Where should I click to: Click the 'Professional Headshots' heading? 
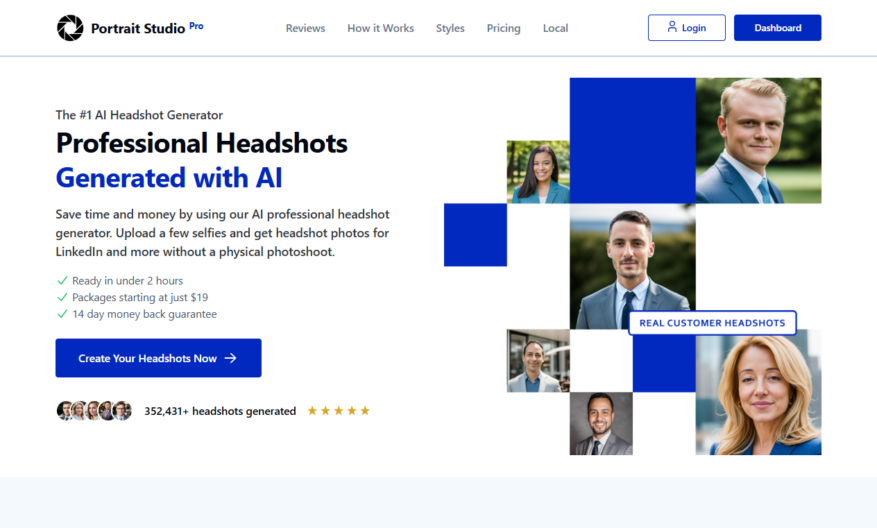tap(202, 143)
